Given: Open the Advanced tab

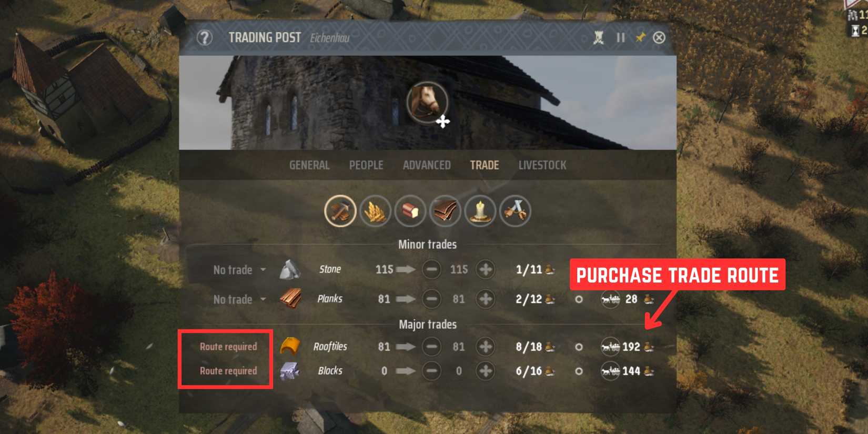Looking at the screenshot, I should click(x=427, y=165).
